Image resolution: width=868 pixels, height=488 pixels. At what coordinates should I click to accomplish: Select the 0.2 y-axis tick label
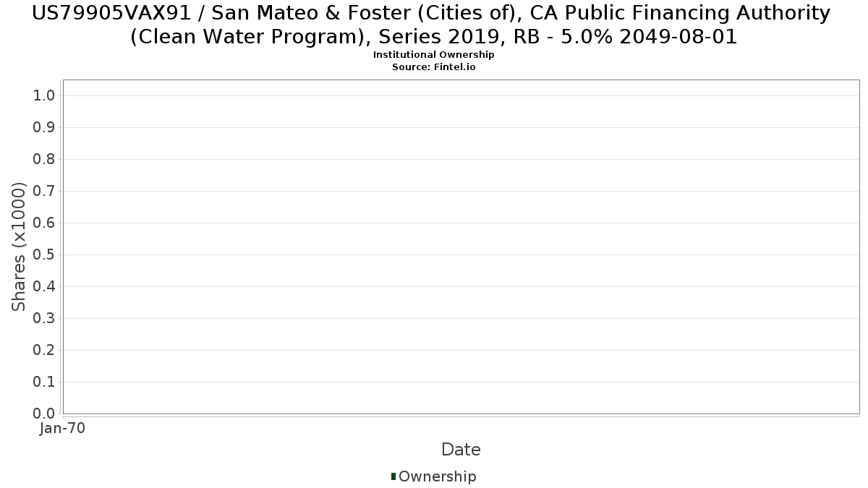[x=45, y=351]
